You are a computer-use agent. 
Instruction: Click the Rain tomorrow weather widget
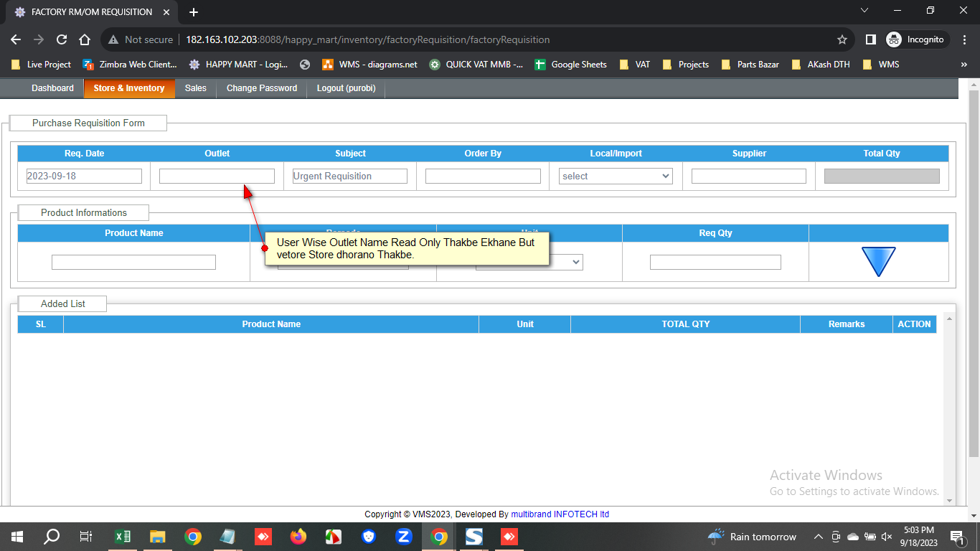[x=753, y=537]
